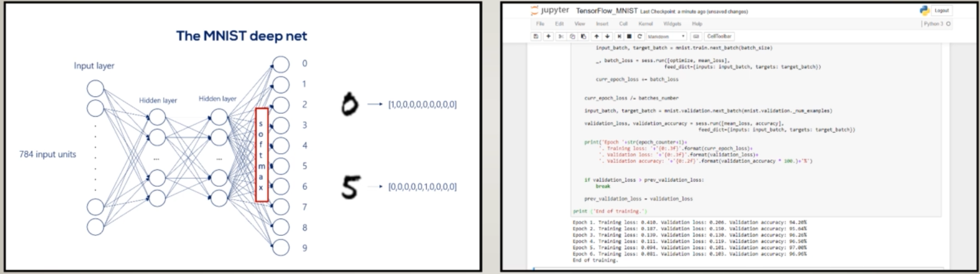Image resolution: width=980 pixels, height=274 pixels.
Task: Open the File menu
Action: coord(540,24)
